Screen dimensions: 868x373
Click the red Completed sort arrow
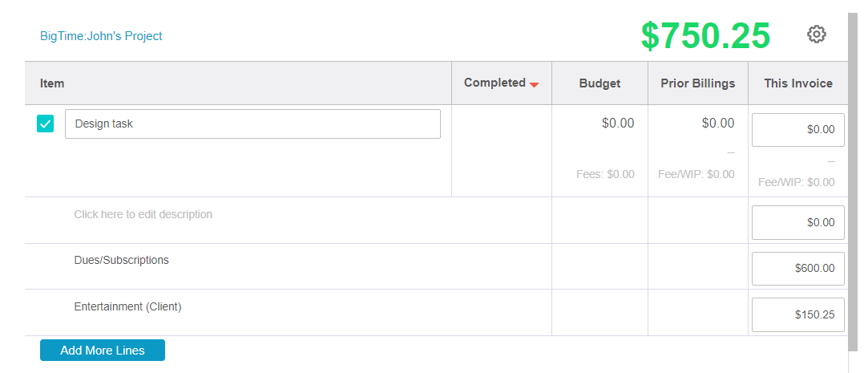coord(534,84)
